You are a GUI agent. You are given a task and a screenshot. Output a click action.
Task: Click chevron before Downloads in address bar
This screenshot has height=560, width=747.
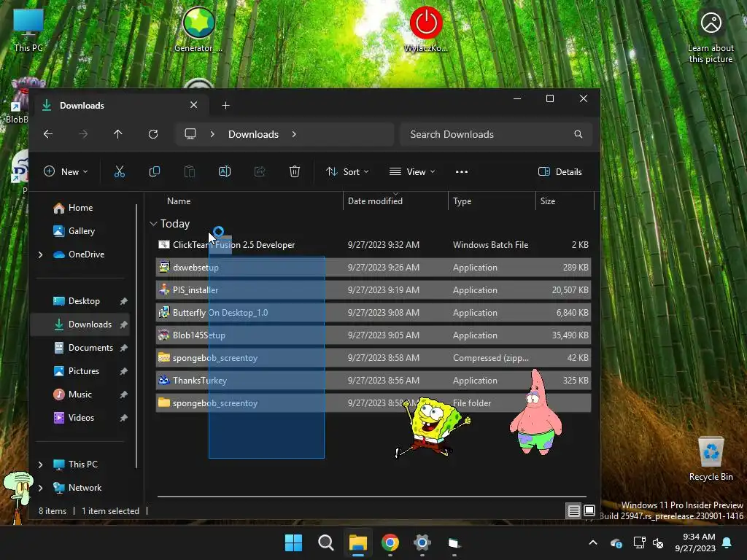click(x=212, y=134)
